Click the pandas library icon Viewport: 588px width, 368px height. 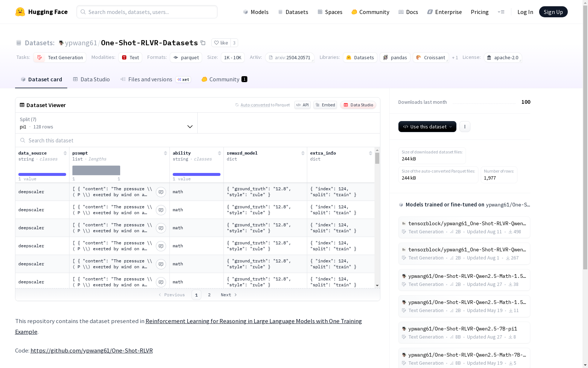coord(386,57)
